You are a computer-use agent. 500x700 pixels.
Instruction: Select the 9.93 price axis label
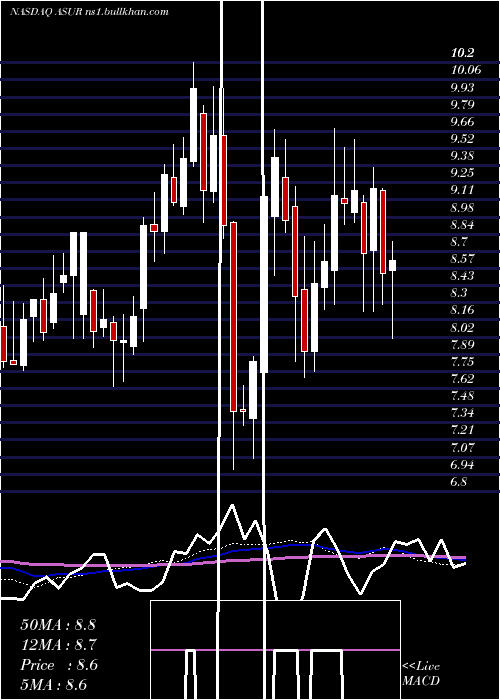click(x=462, y=88)
